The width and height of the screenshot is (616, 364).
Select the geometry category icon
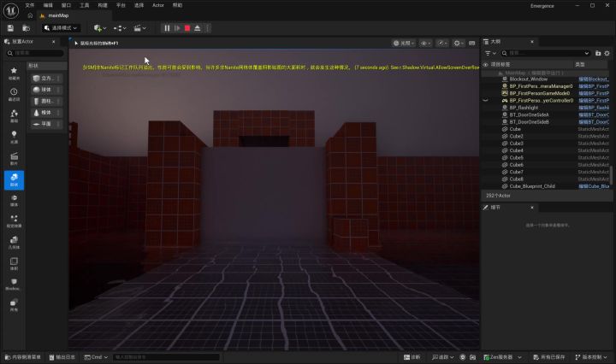(x=14, y=243)
